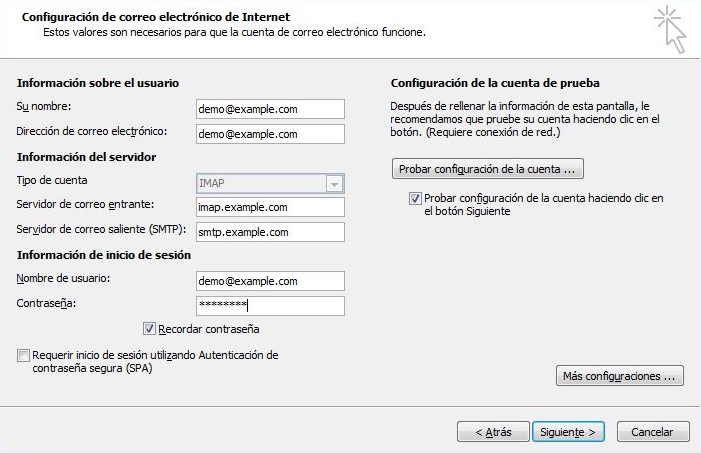This screenshot has width=701, height=453.
Task: Open the Tipo de cuenta dropdown arrow
Action: tap(334, 183)
